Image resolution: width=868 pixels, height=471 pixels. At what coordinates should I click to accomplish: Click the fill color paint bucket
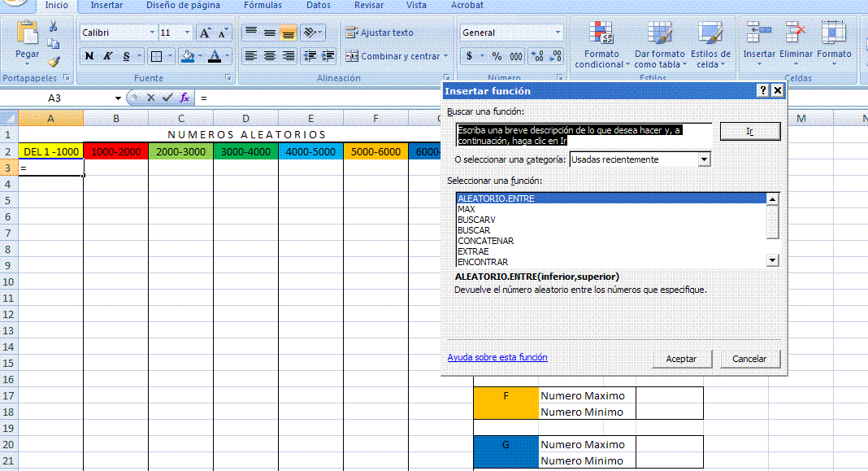point(188,57)
